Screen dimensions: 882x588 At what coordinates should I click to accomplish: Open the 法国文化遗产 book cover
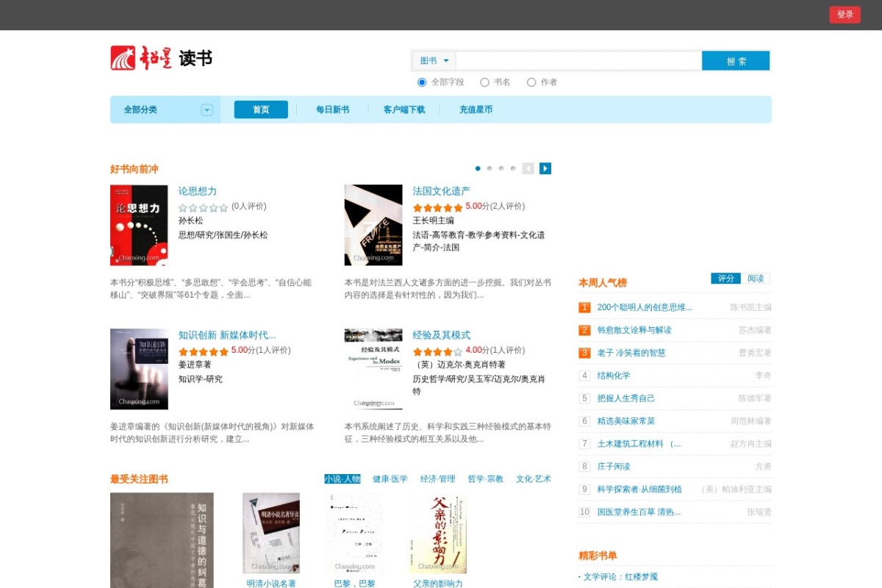point(373,225)
